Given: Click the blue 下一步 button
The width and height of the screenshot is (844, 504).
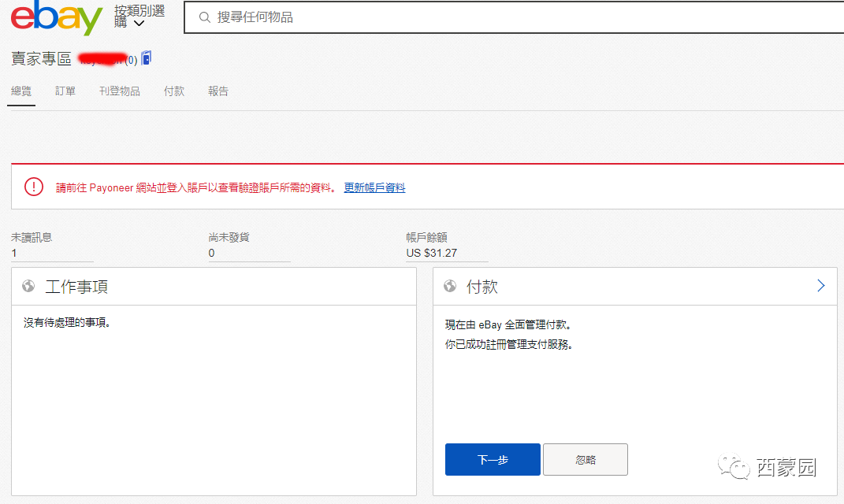Looking at the screenshot, I should pos(493,459).
